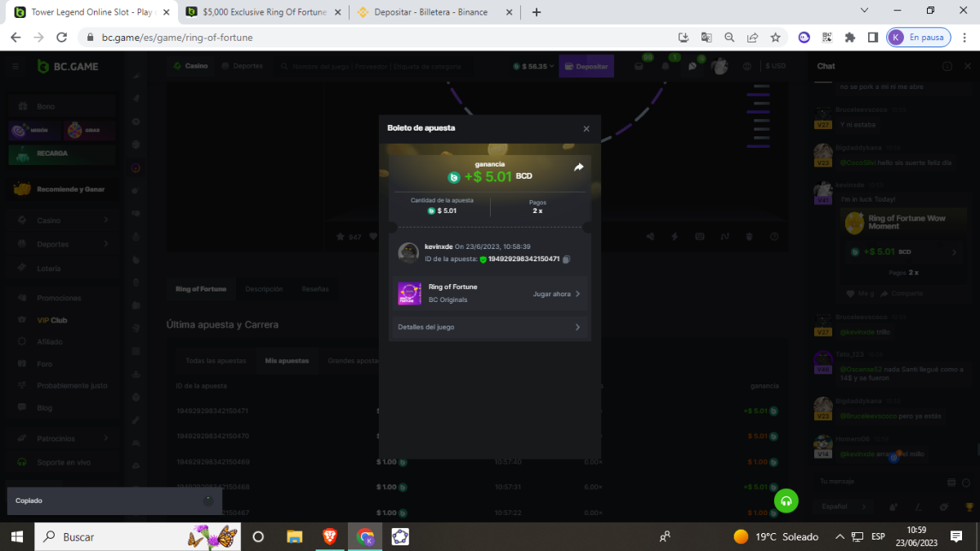Copy the bet ID using the copy icon
The image size is (980, 551).
tap(567, 260)
